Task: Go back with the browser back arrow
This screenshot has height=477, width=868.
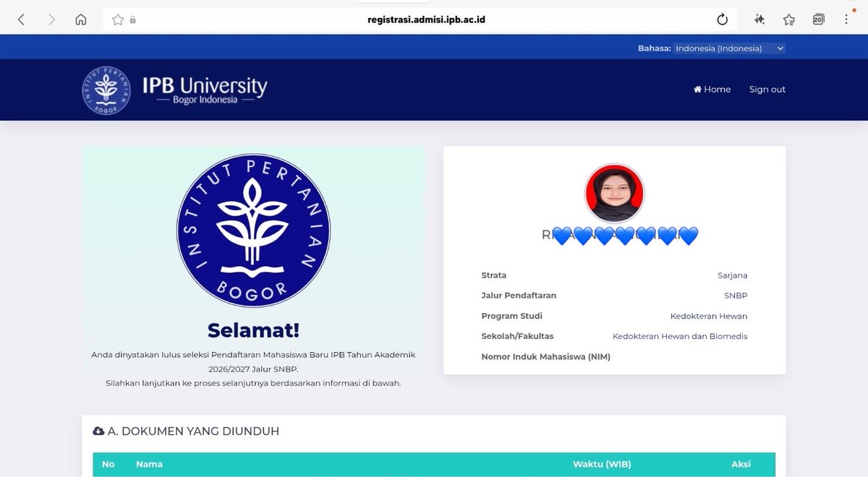Action: click(x=21, y=20)
